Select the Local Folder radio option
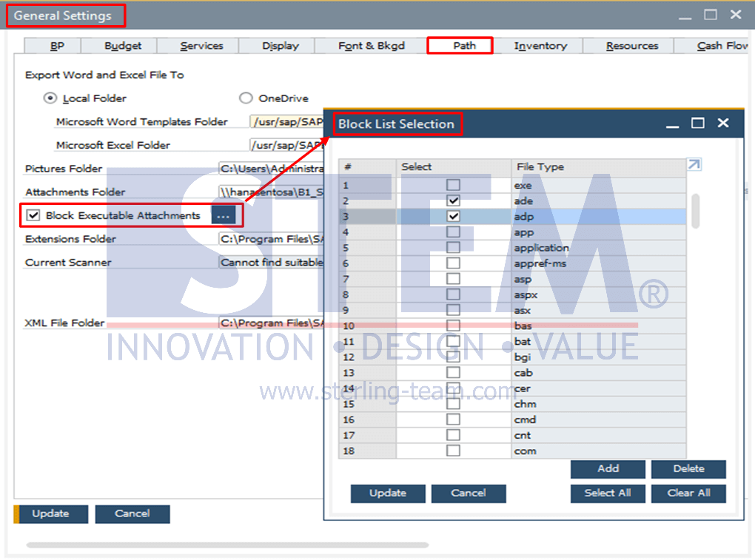 pyautogui.click(x=50, y=98)
